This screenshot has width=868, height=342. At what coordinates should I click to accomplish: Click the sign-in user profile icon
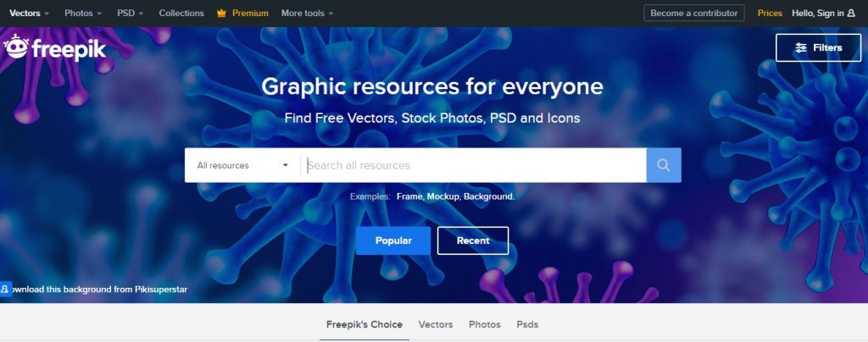click(x=851, y=14)
